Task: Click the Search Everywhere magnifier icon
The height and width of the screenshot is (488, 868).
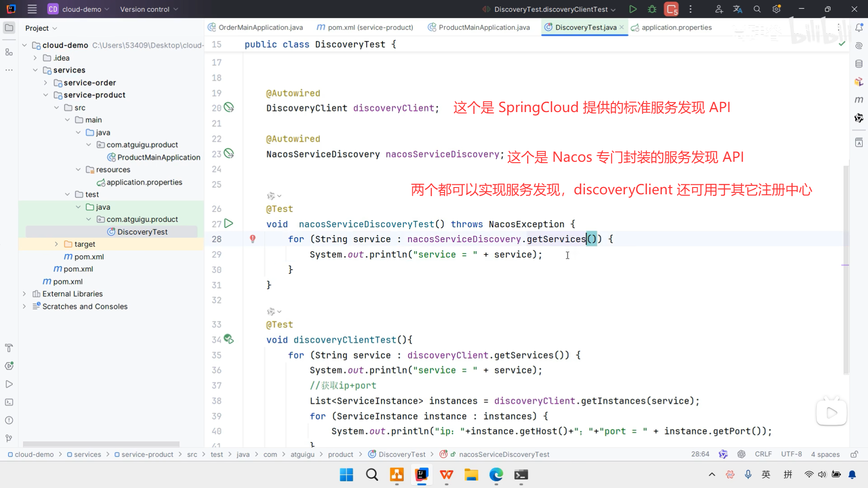Action: click(757, 9)
